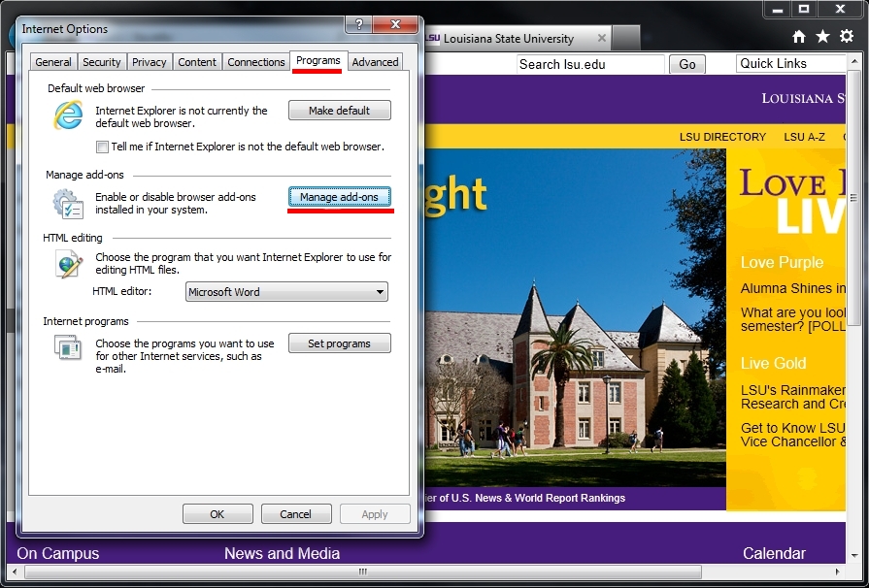This screenshot has width=869, height=588.
Task: Click Cancel in Internet Options
Action: [295, 514]
